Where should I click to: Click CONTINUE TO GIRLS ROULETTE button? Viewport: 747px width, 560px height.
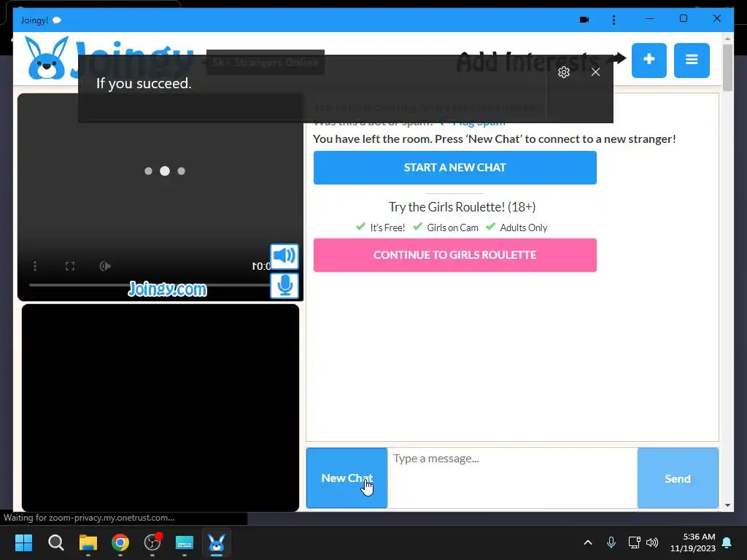pyautogui.click(x=455, y=255)
